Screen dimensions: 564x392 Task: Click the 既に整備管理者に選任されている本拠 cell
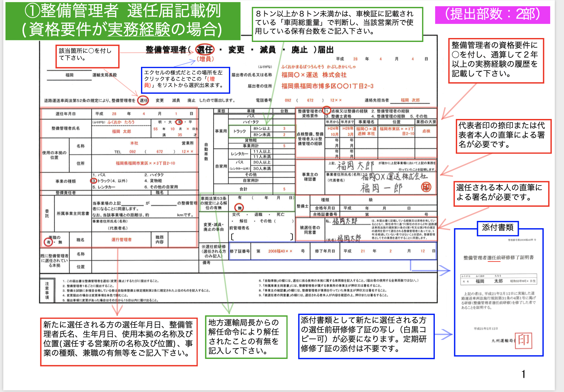tap(54, 261)
